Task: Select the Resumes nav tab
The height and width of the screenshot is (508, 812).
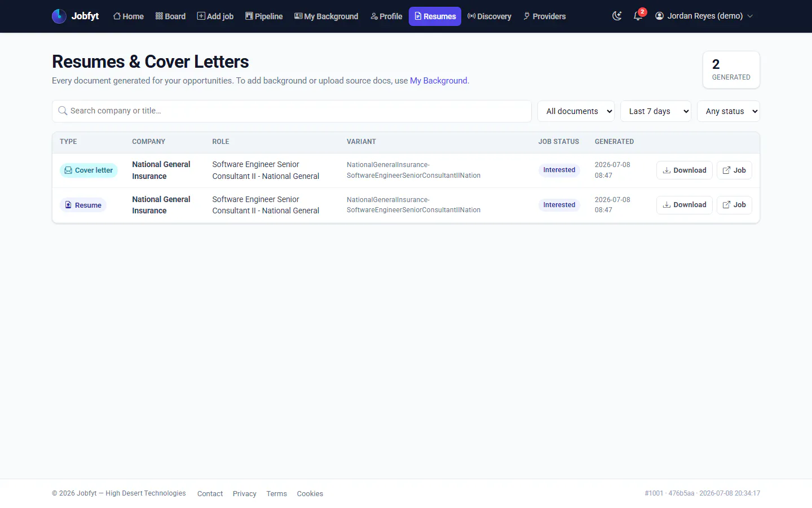Action: [435, 16]
